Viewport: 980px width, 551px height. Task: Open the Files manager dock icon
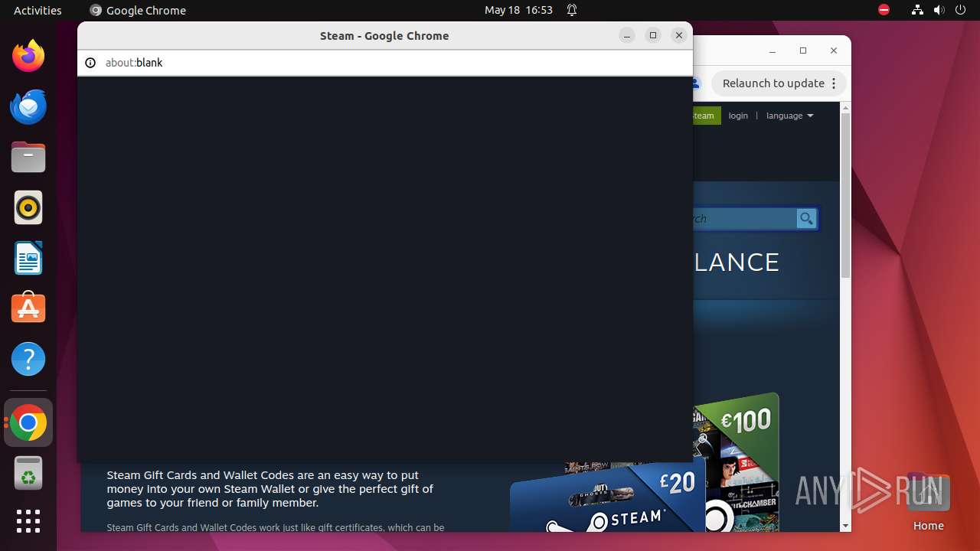coord(28,157)
